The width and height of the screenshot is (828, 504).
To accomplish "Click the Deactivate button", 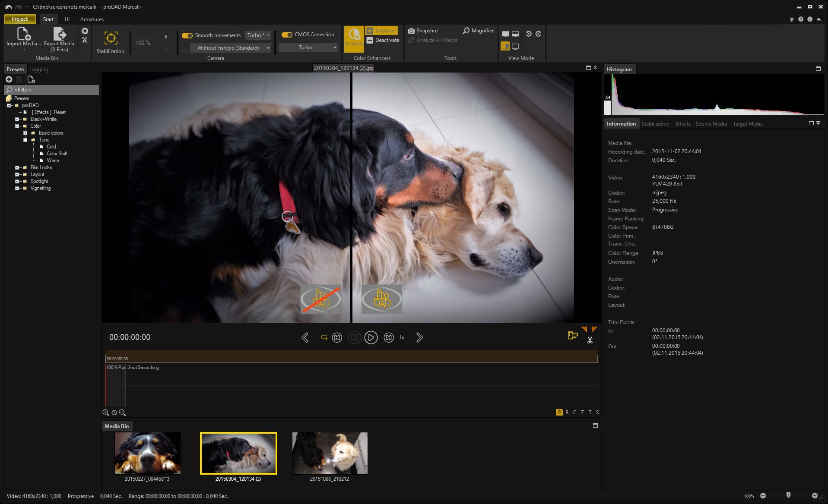I will (x=383, y=40).
